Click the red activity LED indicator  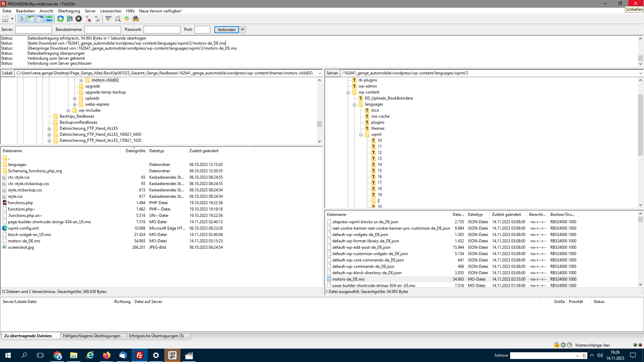(x=640, y=345)
